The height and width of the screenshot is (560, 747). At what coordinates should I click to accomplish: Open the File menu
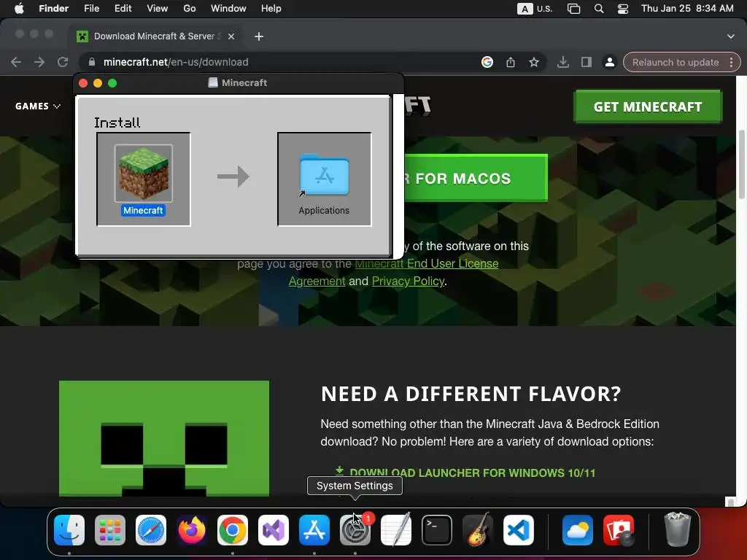coord(91,9)
